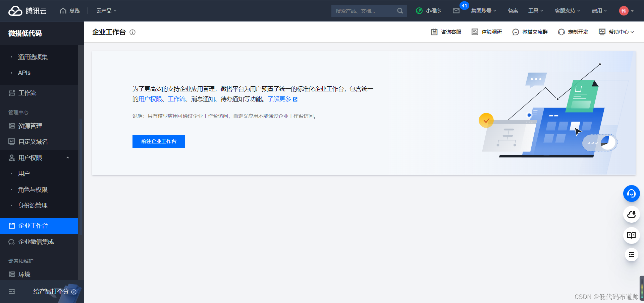Select 工作流 in the sidebar
Viewport: 644px width, 303px height.
27,93
